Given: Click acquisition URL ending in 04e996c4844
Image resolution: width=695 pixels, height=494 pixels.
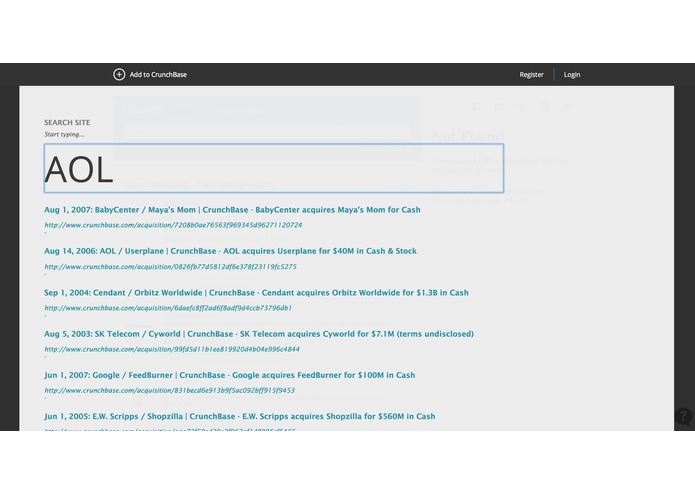Looking at the screenshot, I should tap(172, 349).
